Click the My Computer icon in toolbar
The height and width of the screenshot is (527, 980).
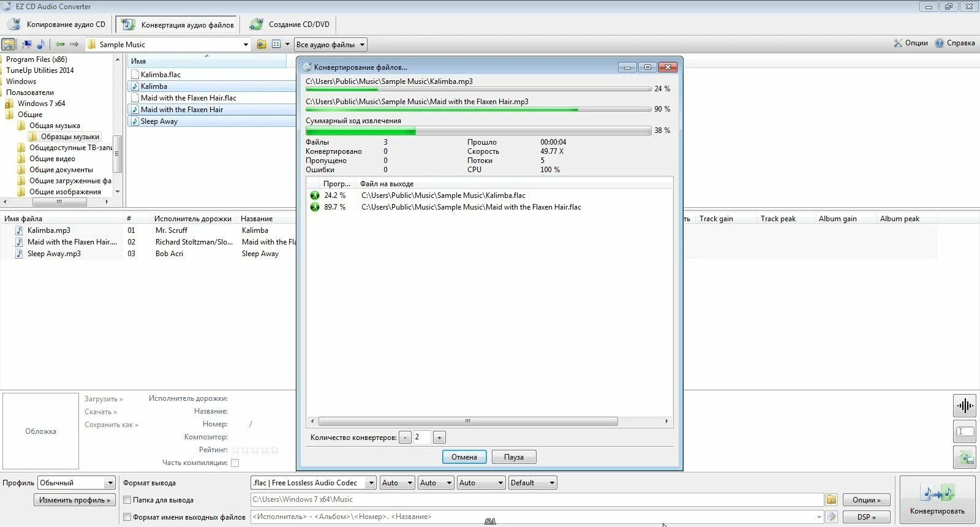(27, 44)
